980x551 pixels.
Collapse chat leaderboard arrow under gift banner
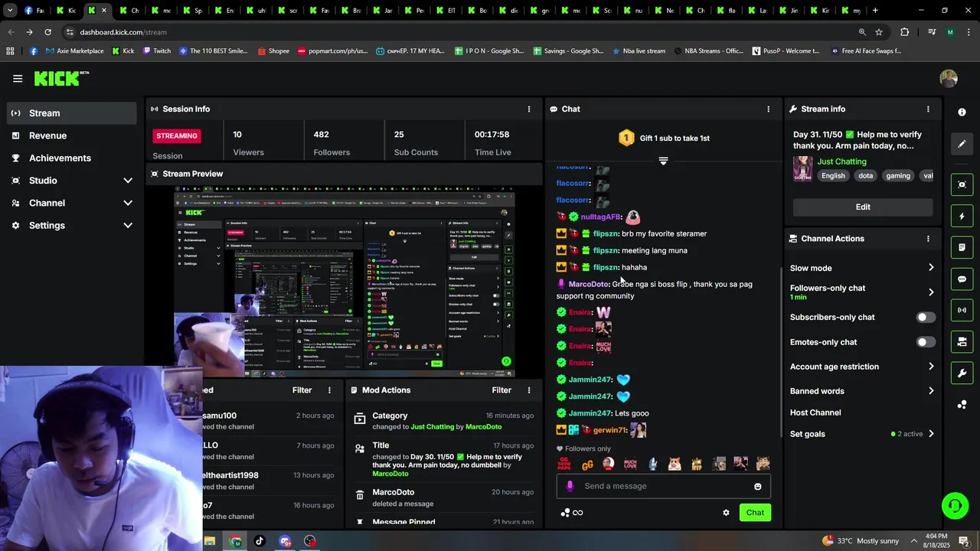tap(663, 161)
